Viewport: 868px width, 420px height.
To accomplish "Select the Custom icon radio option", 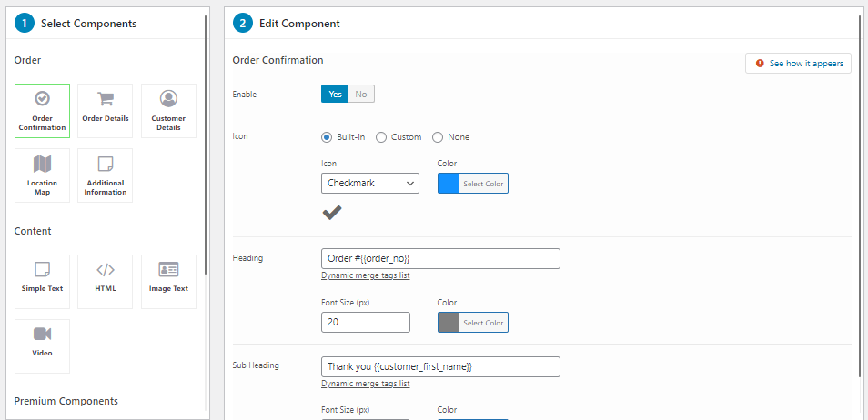I will click(399, 137).
